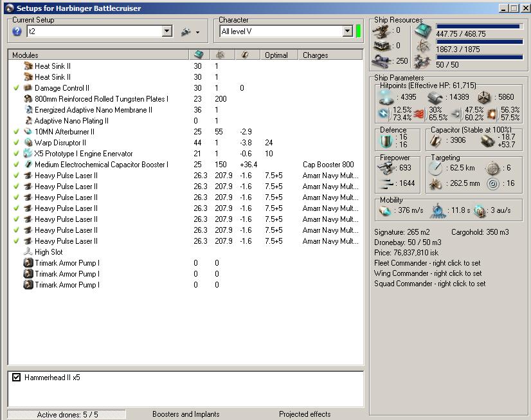Viewport: 531px width, 420px height.
Task: Toggle the green checkmark for Damage Control II
Action: pos(16,88)
